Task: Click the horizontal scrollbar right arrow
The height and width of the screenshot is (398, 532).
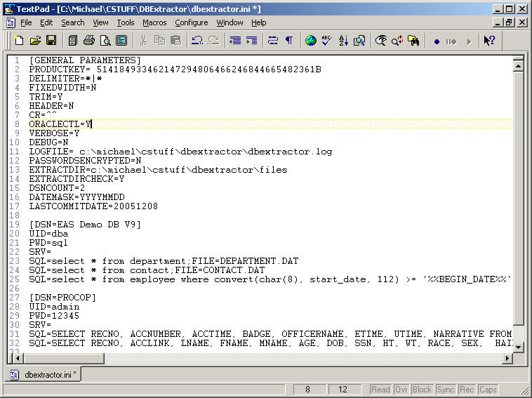Action: [x=507, y=358]
